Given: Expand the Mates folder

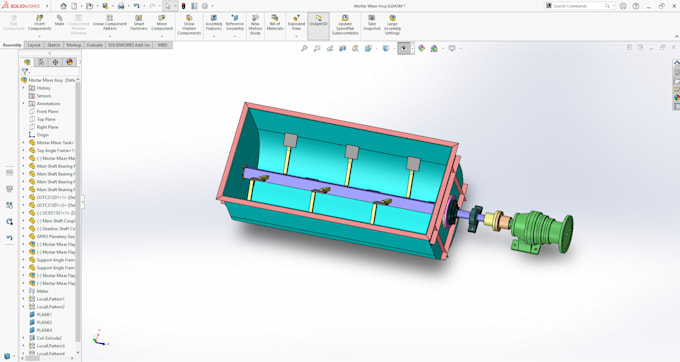Looking at the screenshot, I should pyautogui.click(x=23, y=291).
